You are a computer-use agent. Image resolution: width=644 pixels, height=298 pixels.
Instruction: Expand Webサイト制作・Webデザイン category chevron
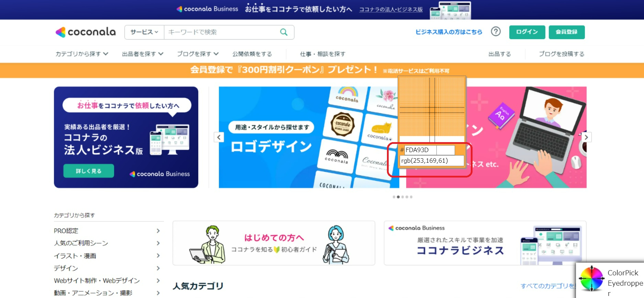158,280
